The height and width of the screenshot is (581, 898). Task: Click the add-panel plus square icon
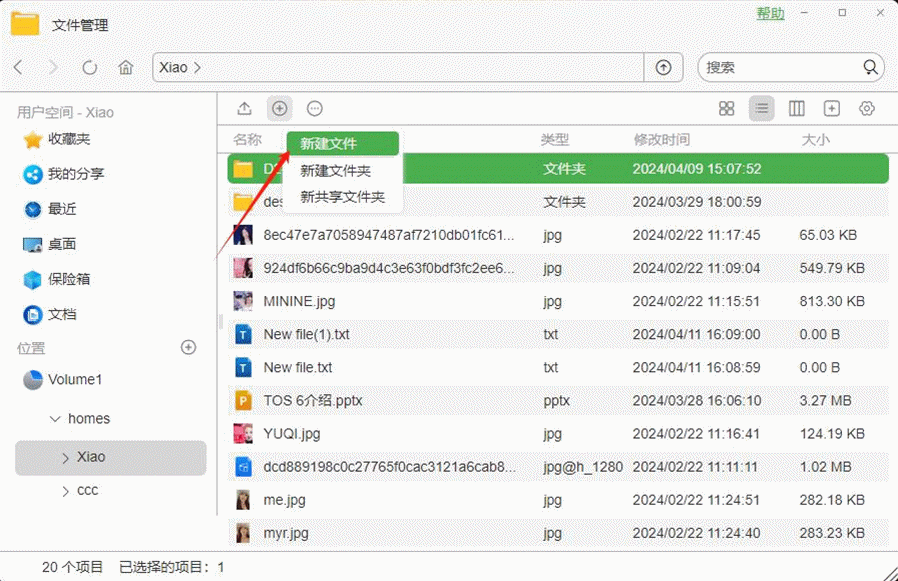(832, 108)
